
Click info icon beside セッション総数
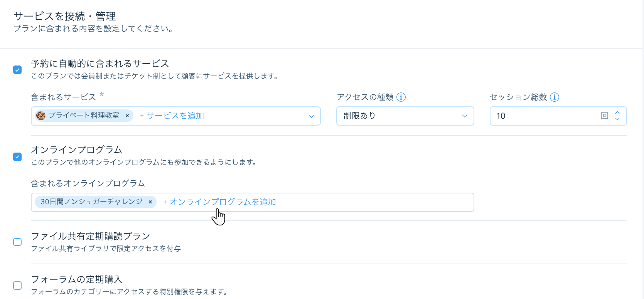[x=555, y=97]
